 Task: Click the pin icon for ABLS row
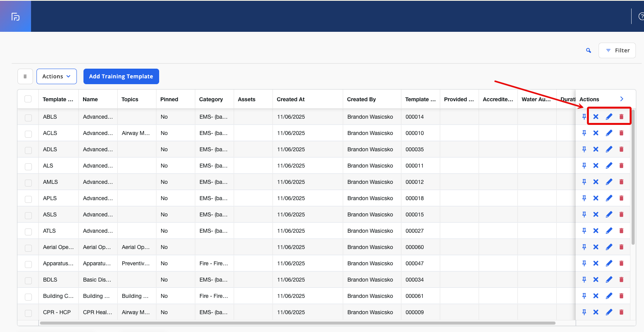(584, 117)
